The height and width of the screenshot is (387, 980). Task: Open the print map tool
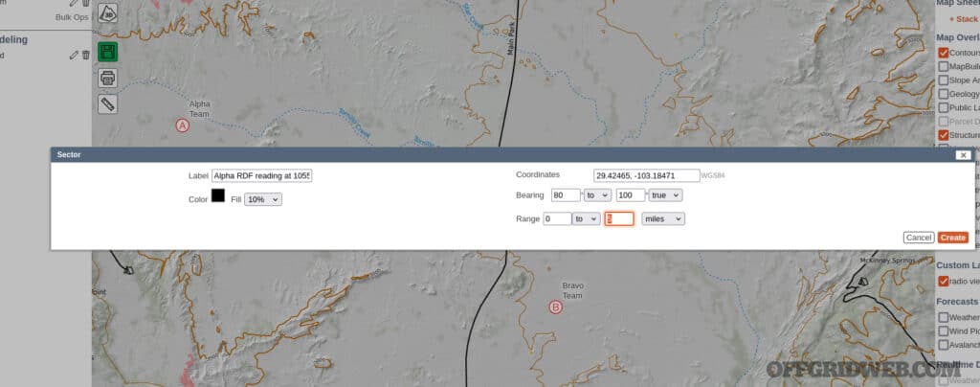[x=107, y=79]
